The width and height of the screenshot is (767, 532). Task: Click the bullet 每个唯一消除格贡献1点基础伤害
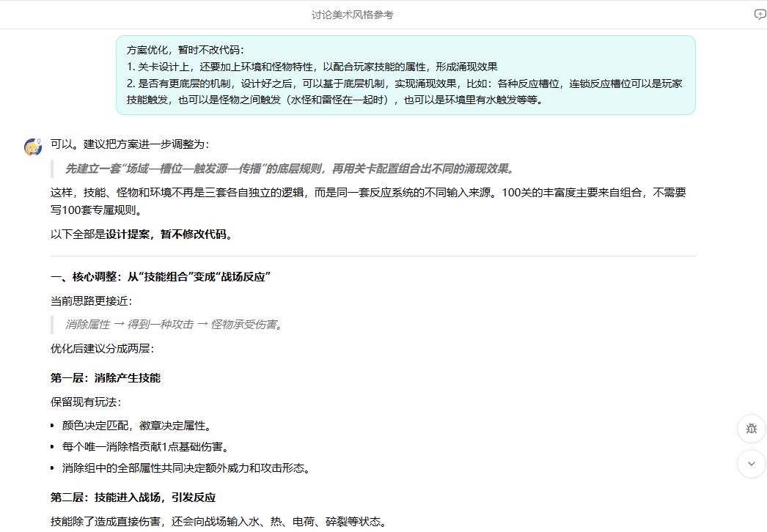point(145,447)
